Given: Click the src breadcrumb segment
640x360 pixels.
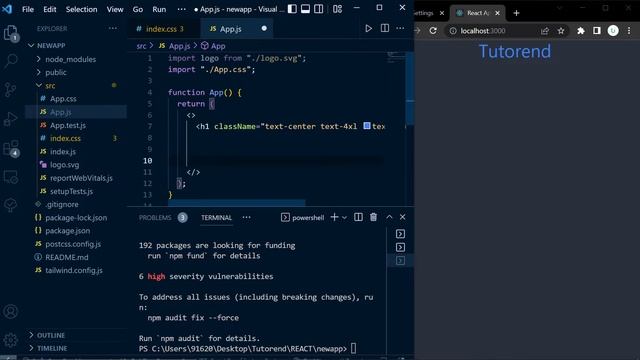Looking at the screenshot, I should pos(141,46).
